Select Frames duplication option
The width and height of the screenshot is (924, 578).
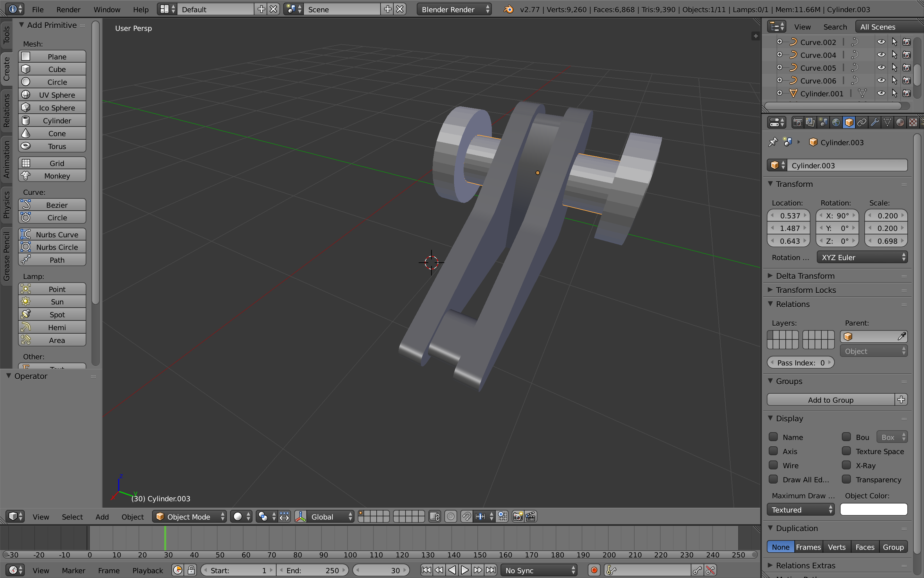click(x=808, y=547)
